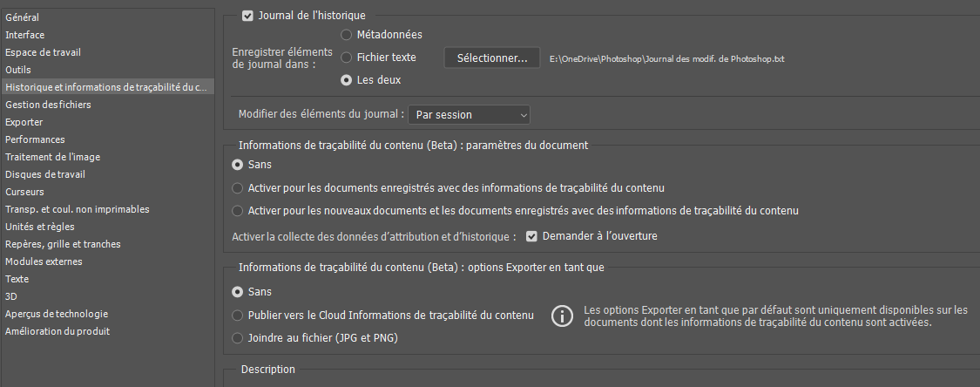The height and width of the screenshot is (387, 980).
Task: Choose Joindre au fichier (JPG et PNG)
Action: tap(238, 338)
